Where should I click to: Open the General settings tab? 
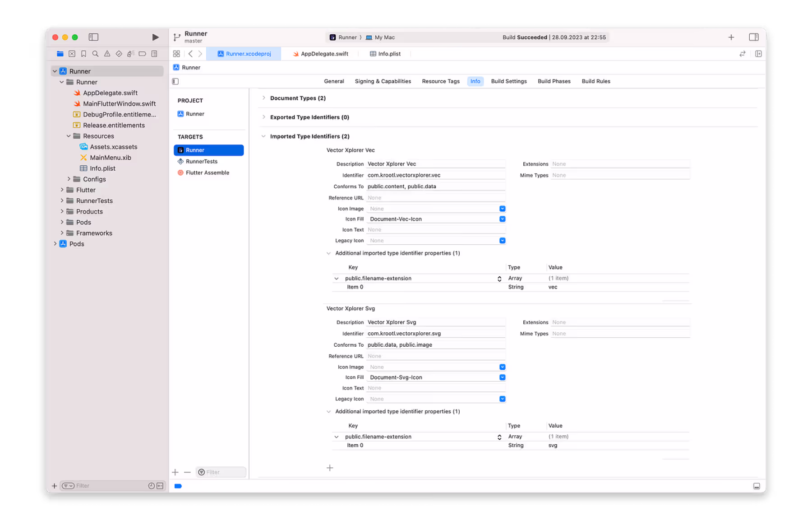(x=334, y=81)
